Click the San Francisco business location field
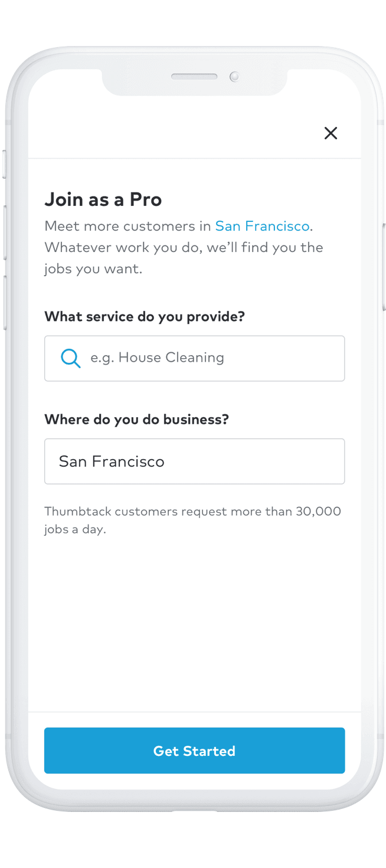This screenshot has width=386, height=868. [194, 461]
